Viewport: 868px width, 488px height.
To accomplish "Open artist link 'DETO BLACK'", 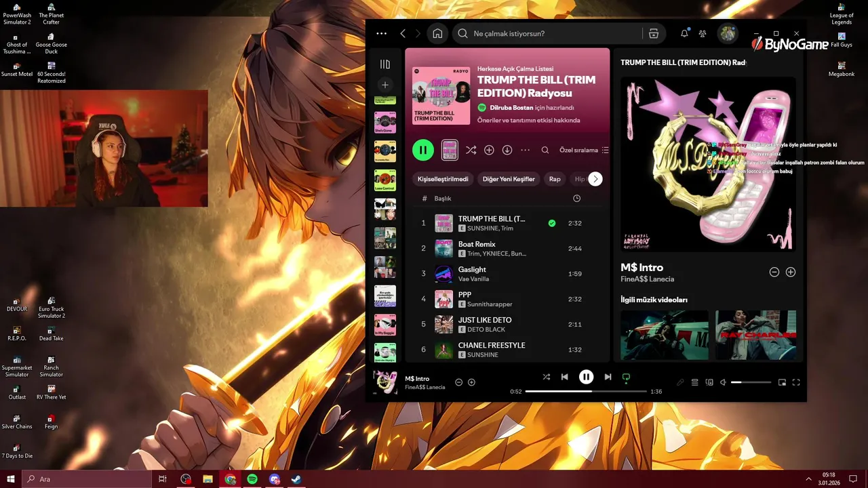I will pyautogui.click(x=486, y=329).
